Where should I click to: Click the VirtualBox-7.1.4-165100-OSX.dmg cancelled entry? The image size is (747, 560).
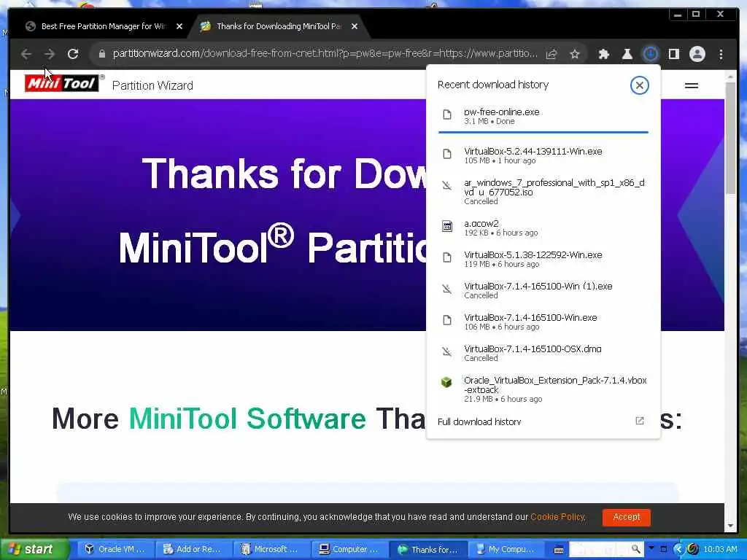[543, 353]
